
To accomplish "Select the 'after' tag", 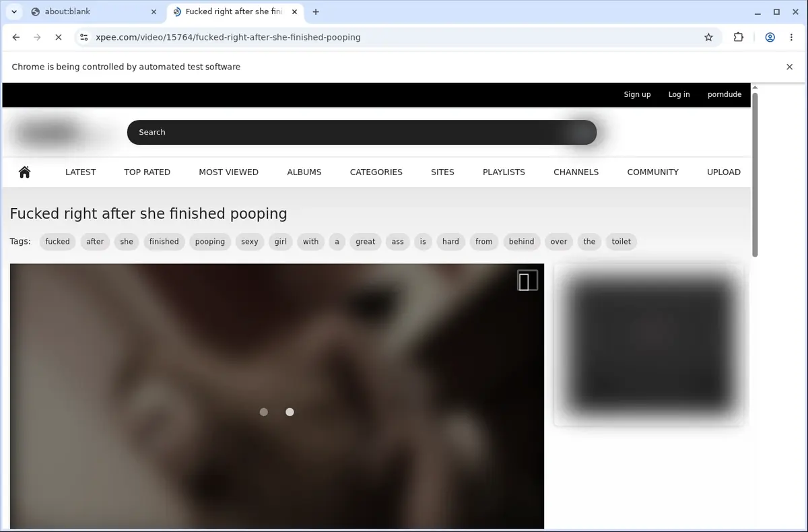I will click(95, 241).
